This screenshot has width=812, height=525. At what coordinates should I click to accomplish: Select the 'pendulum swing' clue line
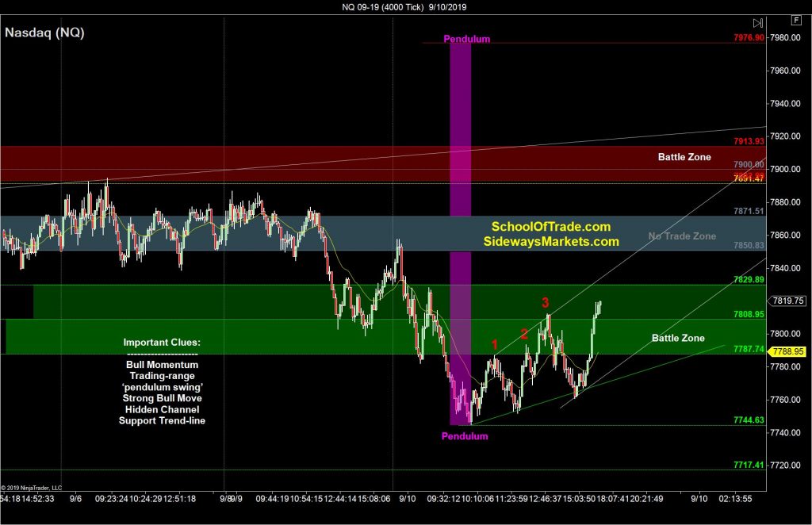point(162,387)
